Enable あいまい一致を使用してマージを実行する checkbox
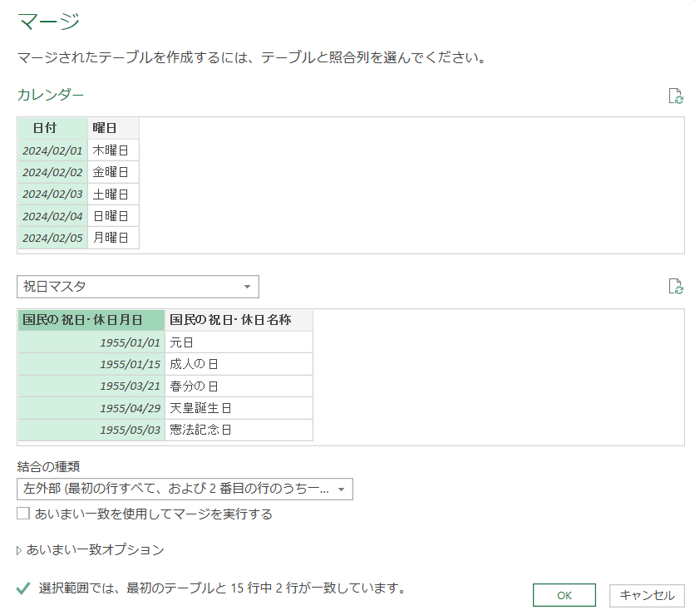This screenshot has height=615, width=700. click(23, 514)
